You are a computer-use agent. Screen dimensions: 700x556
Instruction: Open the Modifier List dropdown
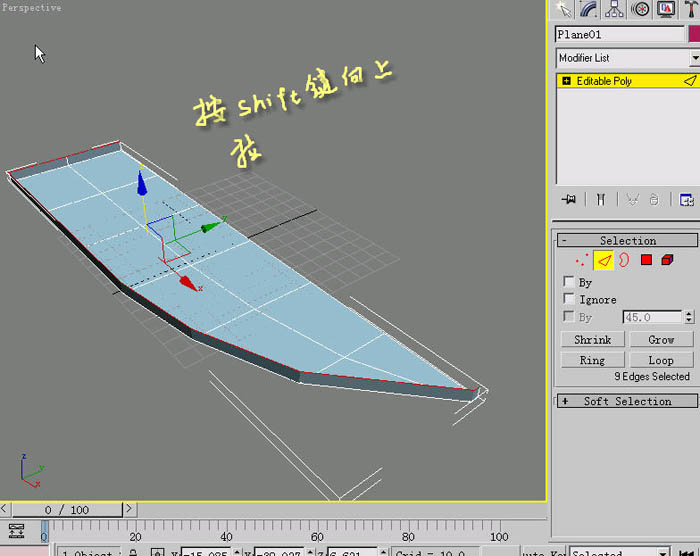coord(627,58)
